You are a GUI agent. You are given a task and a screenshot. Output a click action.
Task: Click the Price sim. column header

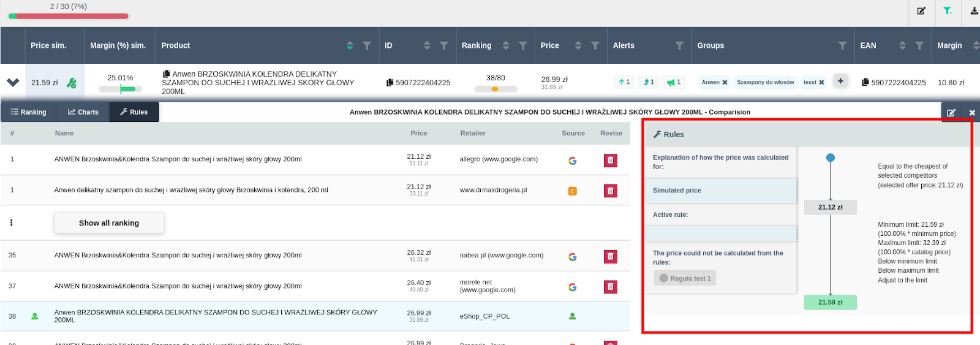pyautogui.click(x=48, y=45)
